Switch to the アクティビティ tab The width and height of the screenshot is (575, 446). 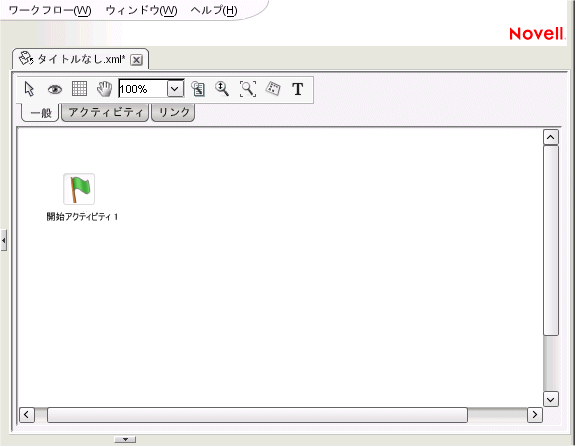[105, 112]
